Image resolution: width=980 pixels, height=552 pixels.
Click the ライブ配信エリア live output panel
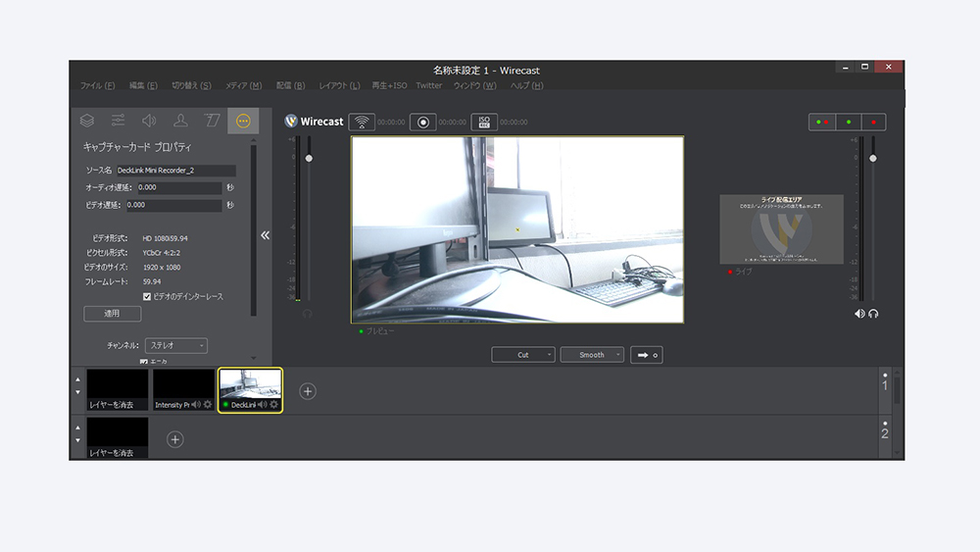coord(781,228)
